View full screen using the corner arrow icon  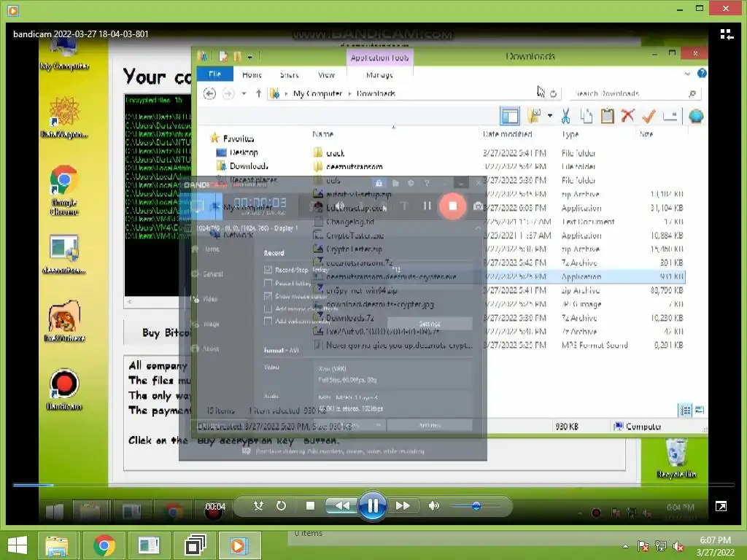click(721, 506)
